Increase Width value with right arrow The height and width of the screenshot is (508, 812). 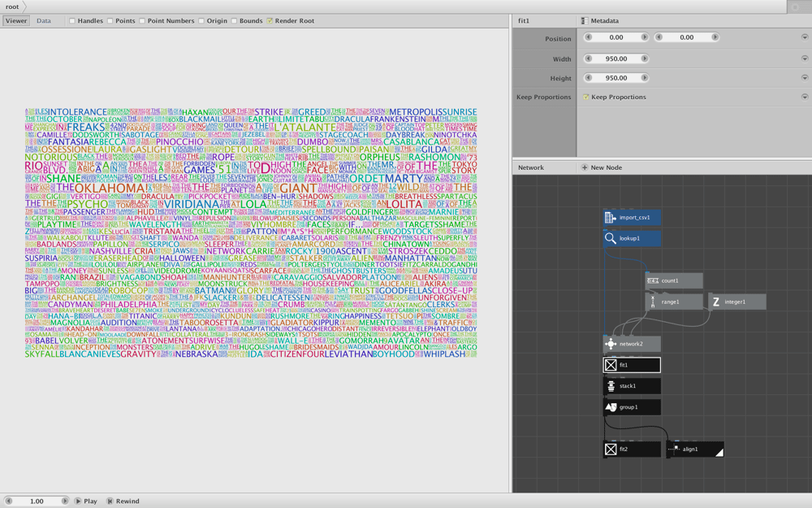click(x=644, y=59)
